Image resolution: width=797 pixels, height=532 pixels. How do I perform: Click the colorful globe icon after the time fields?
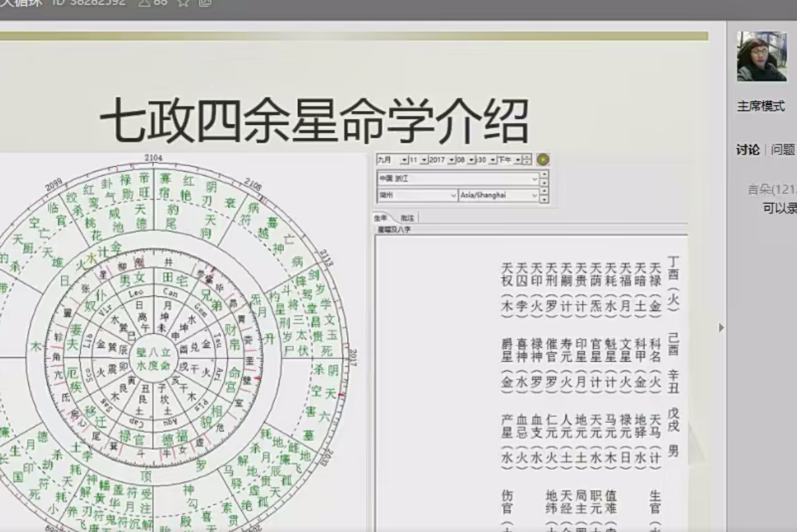(543, 160)
